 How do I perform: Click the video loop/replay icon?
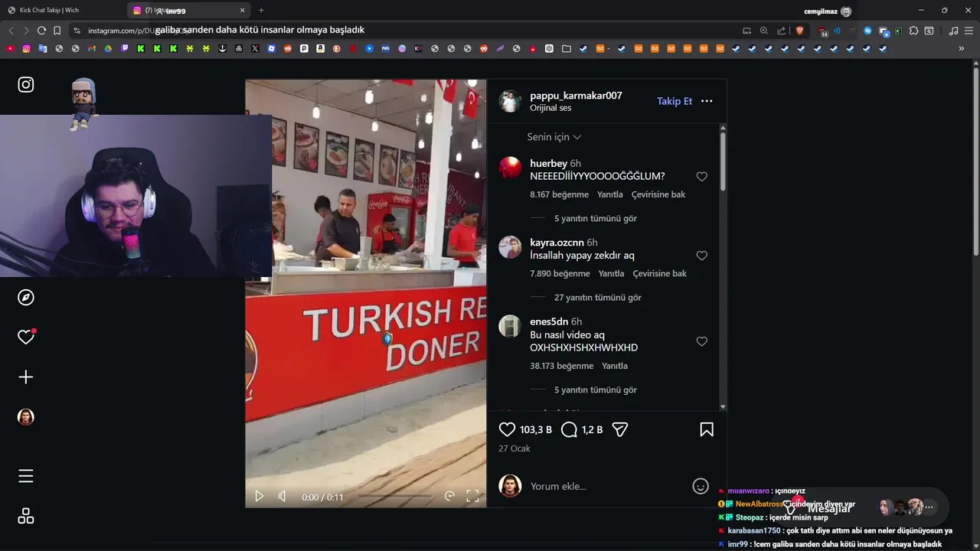pos(449,496)
